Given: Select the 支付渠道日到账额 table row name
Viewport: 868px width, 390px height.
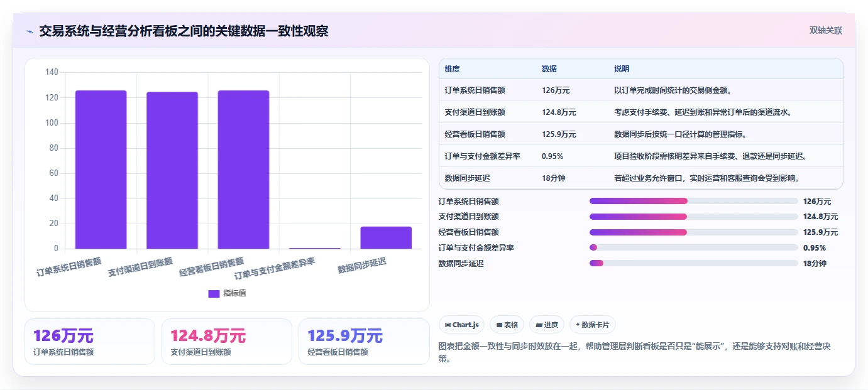Looking at the screenshot, I should point(475,112).
